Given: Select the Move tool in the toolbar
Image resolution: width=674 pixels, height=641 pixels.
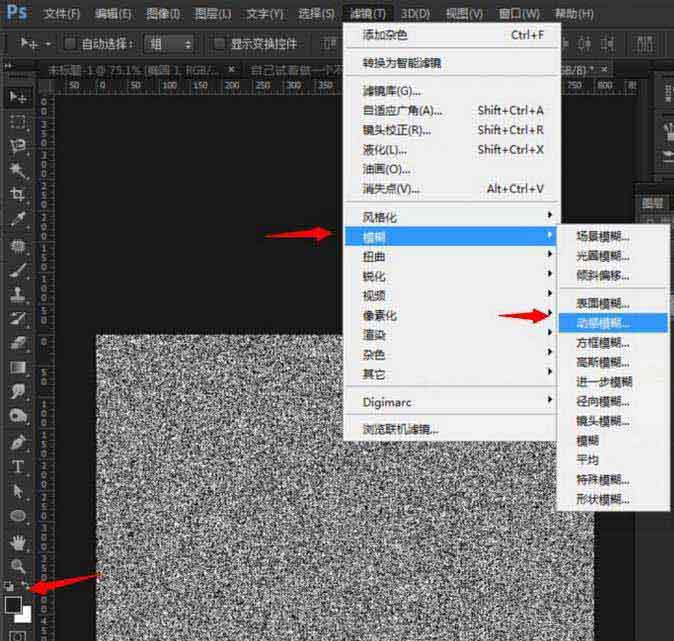Looking at the screenshot, I should (18, 97).
